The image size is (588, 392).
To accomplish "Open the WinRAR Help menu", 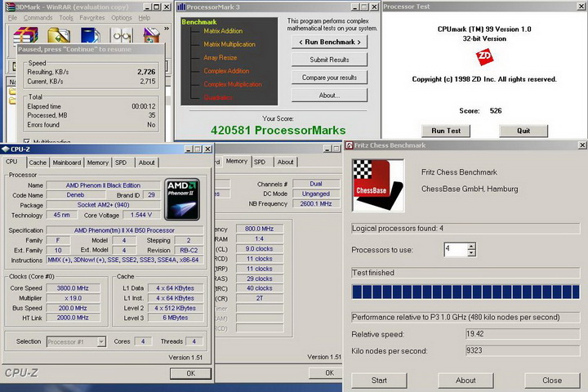I will coord(145,18).
